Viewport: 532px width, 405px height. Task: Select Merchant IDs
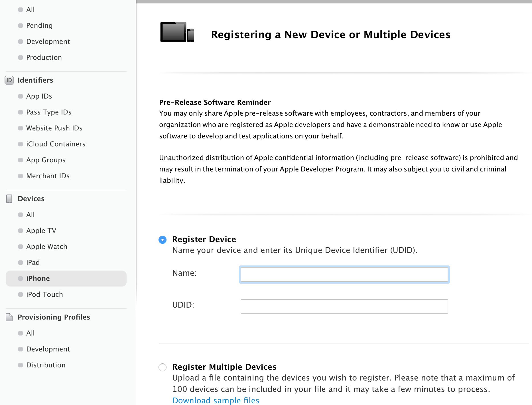point(48,176)
